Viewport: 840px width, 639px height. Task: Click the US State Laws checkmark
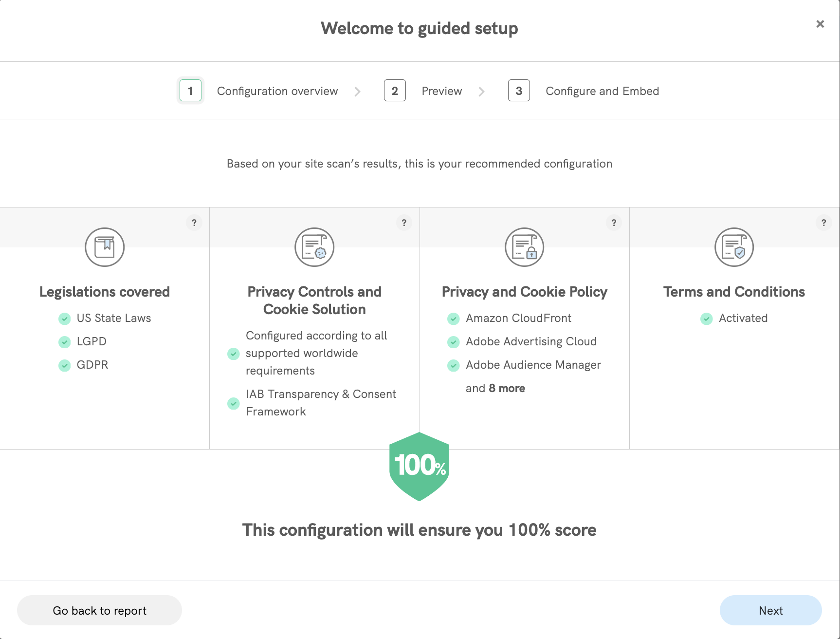[x=64, y=319]
